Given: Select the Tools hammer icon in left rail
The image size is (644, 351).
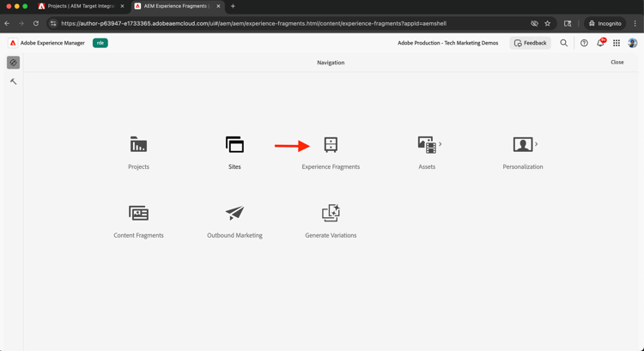Looking at the screenshot, I should [13, 82].
